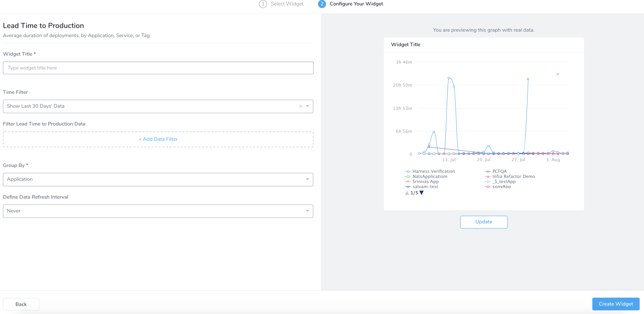Screen dimensions: 644x314
Task: Click the 20h 50m axis label
Action: click(x=402, y=85)
